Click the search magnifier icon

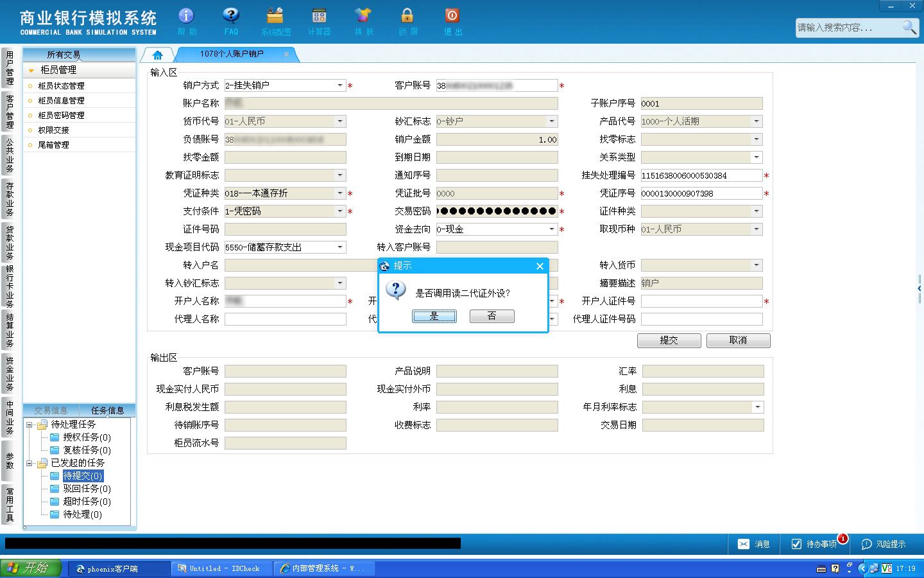(x=909, y=27)
